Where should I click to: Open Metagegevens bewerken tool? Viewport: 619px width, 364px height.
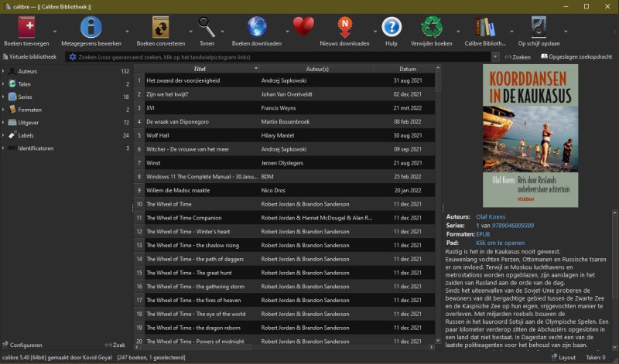[x=91, y=27]
